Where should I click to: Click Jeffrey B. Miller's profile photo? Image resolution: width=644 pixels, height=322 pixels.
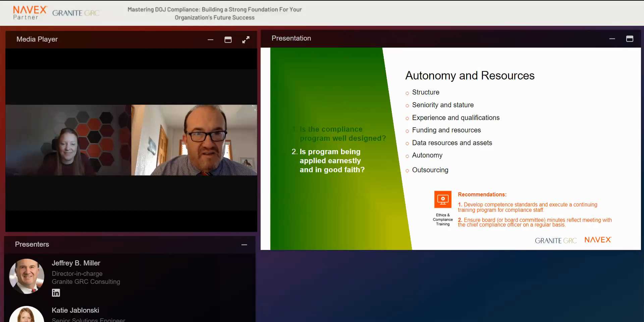point(26,276)
